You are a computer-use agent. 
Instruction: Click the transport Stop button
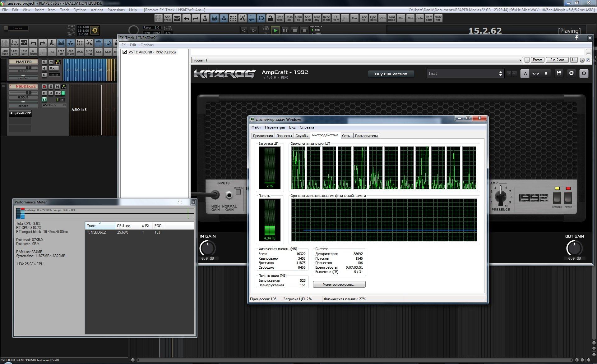click(295, 30)
